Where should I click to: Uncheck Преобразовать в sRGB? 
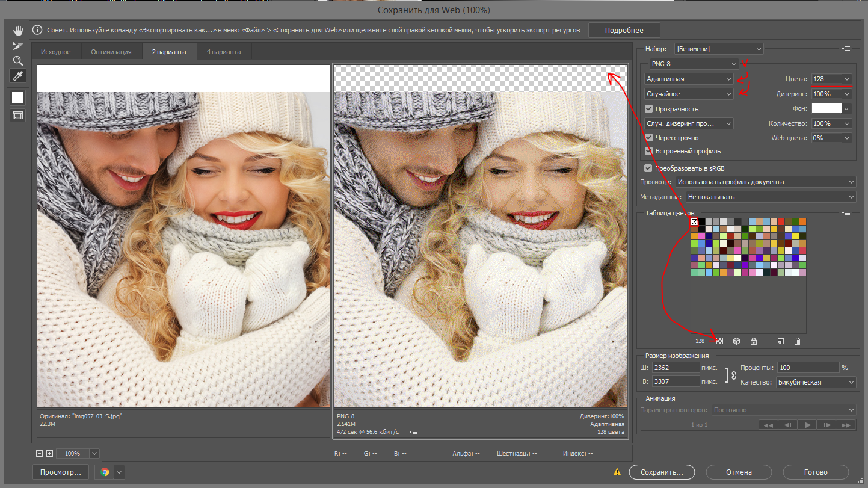click(x=648, y=168)
